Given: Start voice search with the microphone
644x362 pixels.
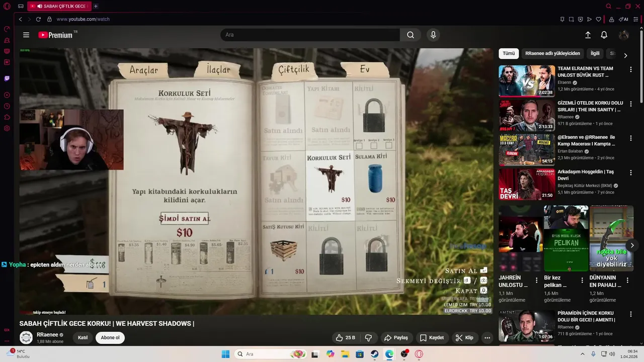Looking at the screenshot, I should (433, 35).
